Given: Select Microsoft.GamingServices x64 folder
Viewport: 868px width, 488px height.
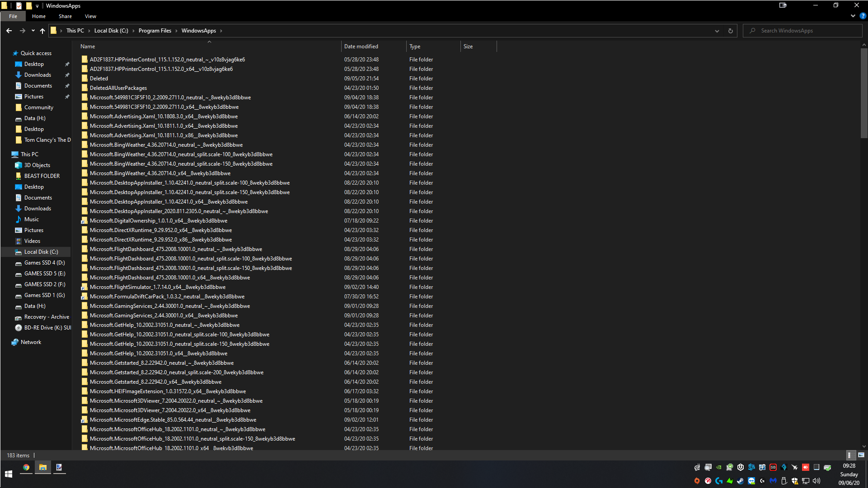Looking at the screenshot, I should (164, 316).
